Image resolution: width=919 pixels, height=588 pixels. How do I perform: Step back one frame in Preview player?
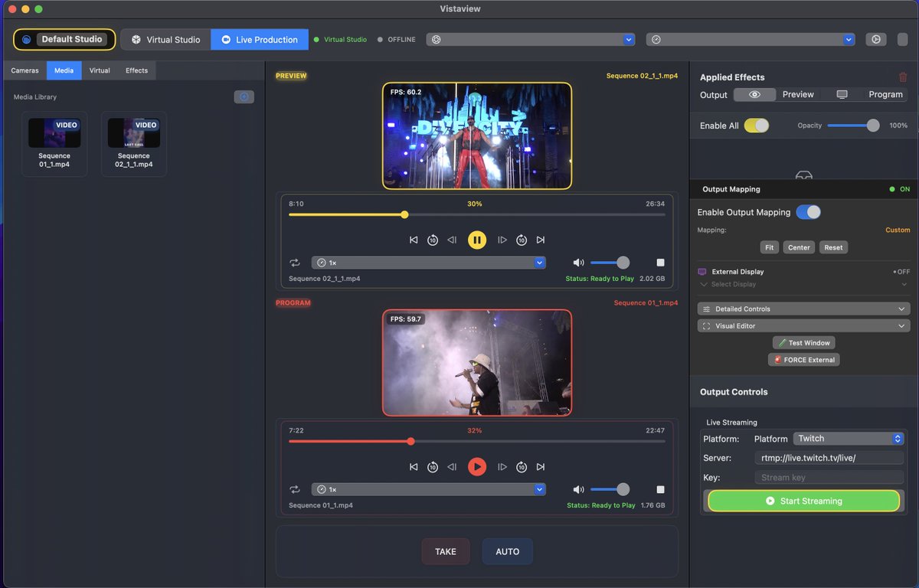(452, 240)
